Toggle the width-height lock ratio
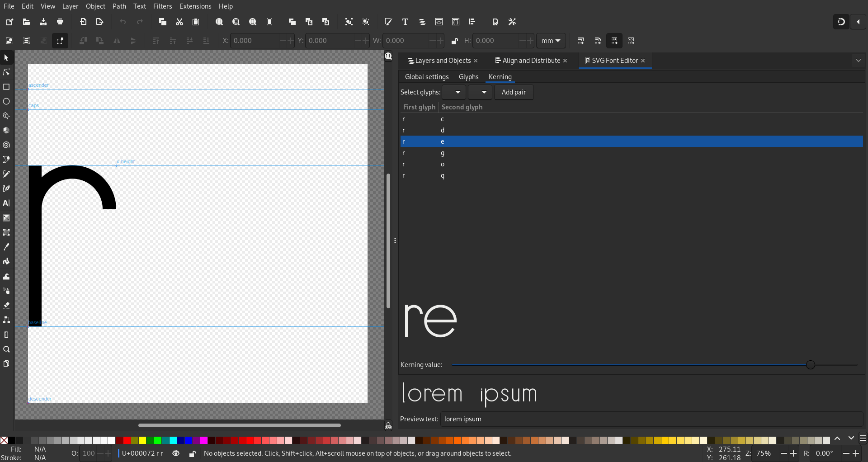The height and width of the screenshot is (462, 868). point(454,41)
